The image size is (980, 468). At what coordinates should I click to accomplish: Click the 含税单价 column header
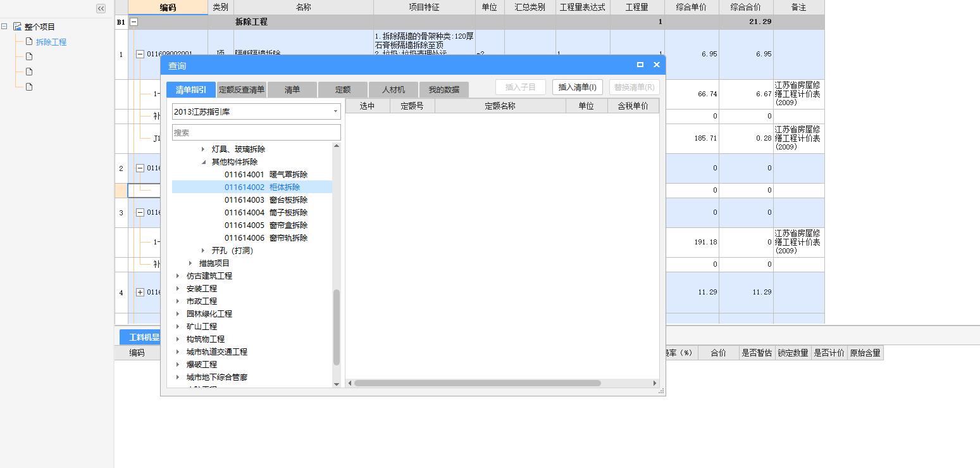click(633, 106)
